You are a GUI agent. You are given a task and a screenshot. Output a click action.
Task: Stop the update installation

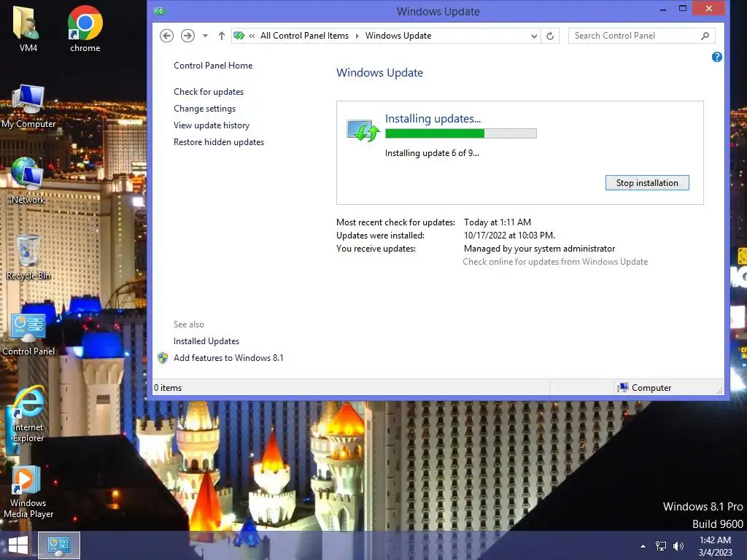coord(647,183)
